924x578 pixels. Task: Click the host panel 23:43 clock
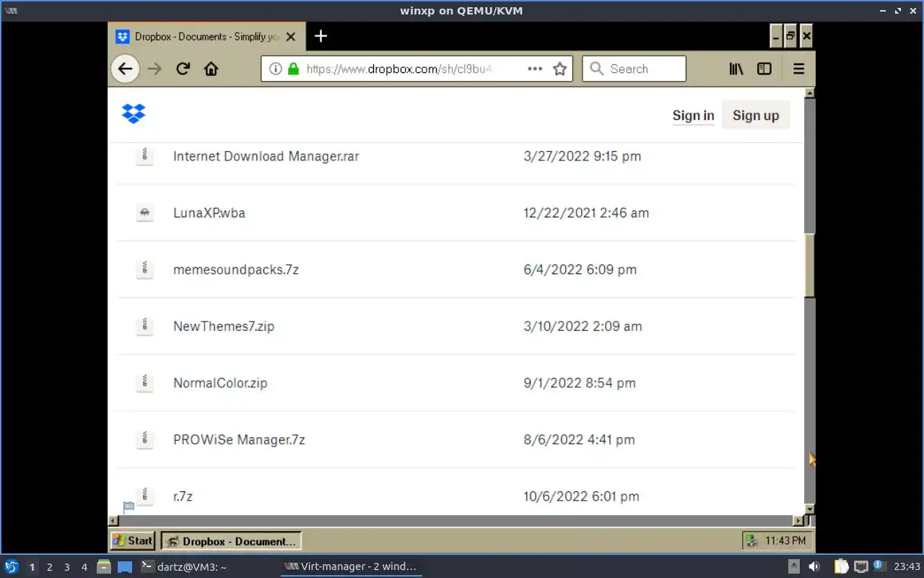pyautogui.click(x=907, y=566)
